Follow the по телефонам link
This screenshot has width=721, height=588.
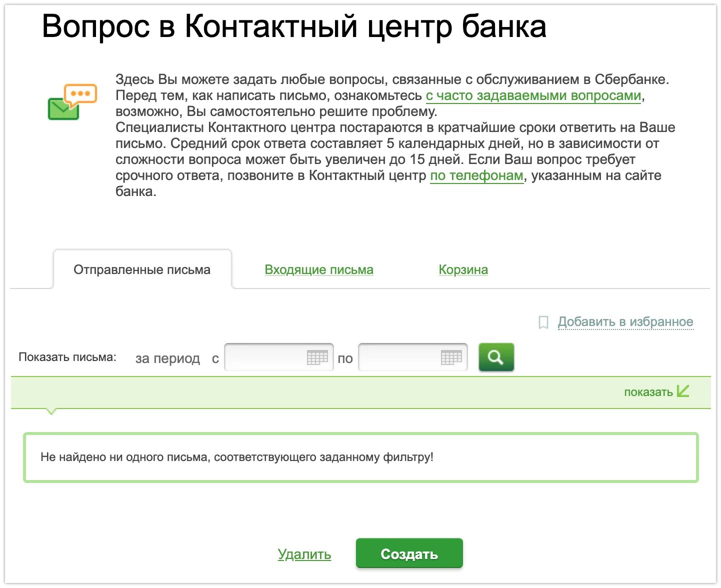click(477, 175)
